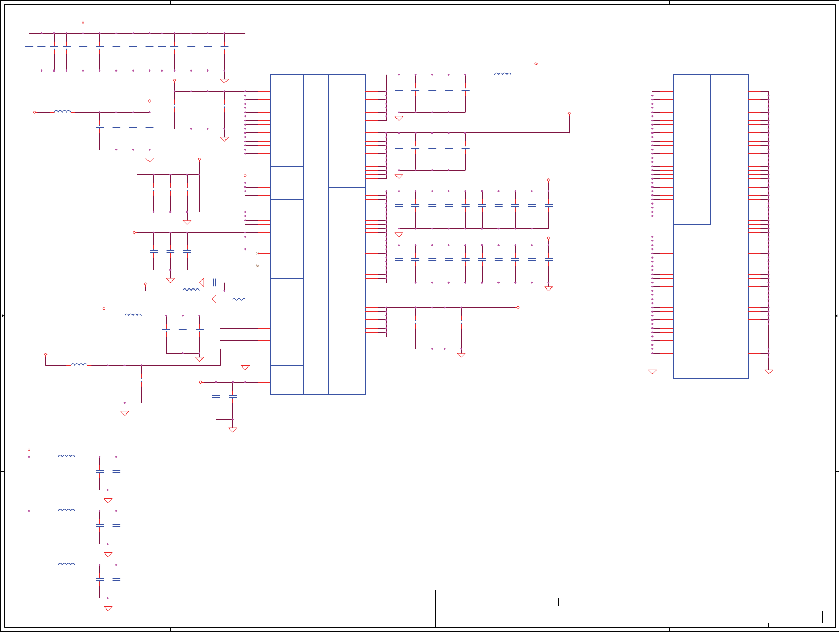This screenshot has width=840, height=632.
Task: Select the upper no-connect X marker
Action: coord(258,253)
